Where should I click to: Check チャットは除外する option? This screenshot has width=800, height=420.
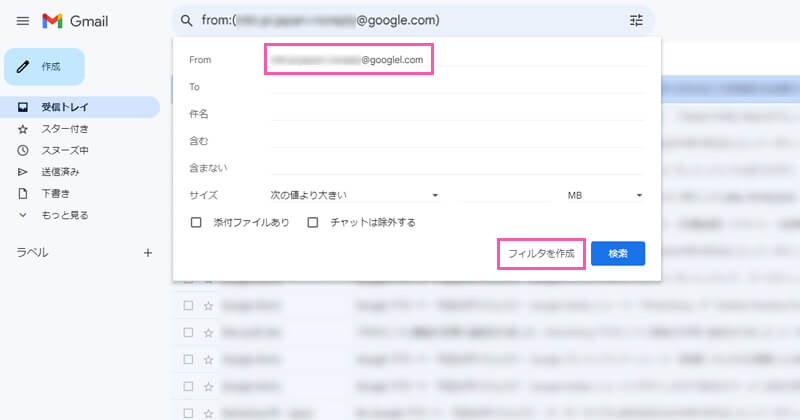pyautogui.click(x=313, y=222)
